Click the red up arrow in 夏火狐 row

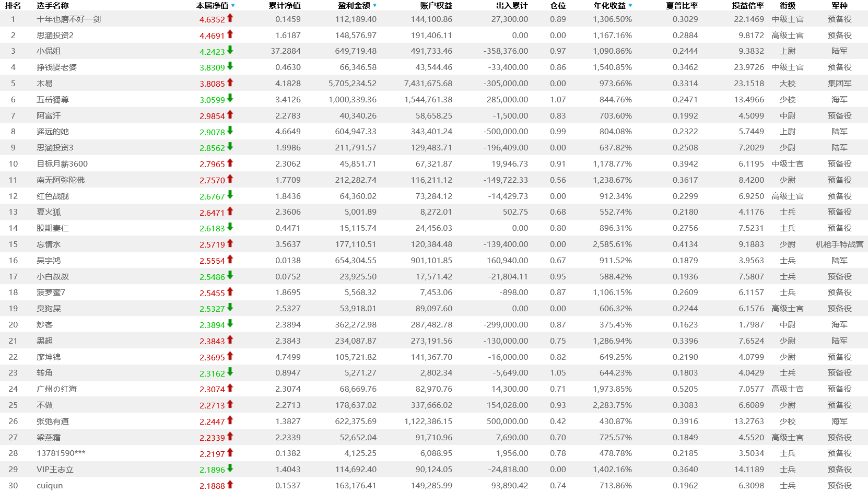pyautogui.click(x=230, y=211)
